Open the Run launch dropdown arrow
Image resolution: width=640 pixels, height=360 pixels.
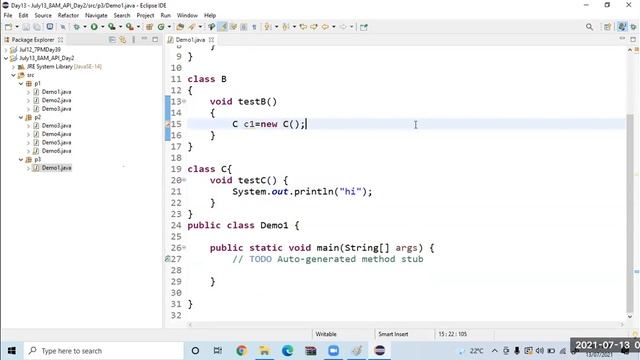(102, 27)
